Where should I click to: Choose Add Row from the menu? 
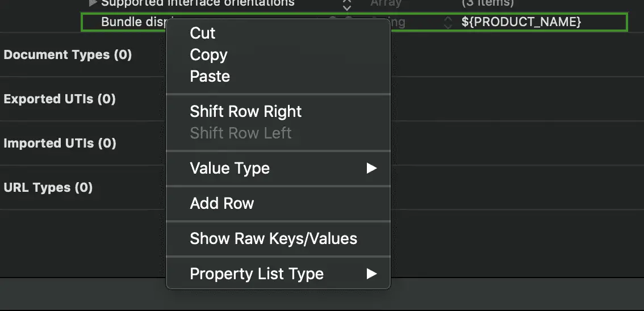(x=221, y=204)
